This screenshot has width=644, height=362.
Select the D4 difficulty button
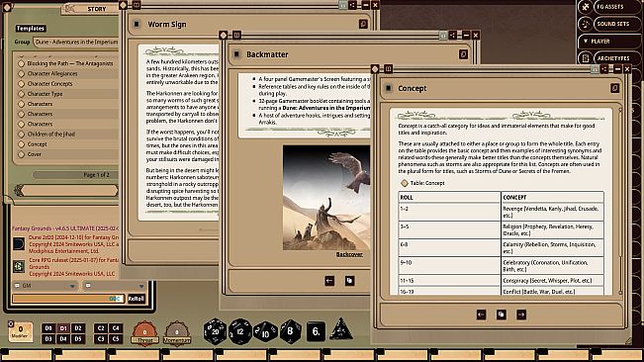pos(63,338)
